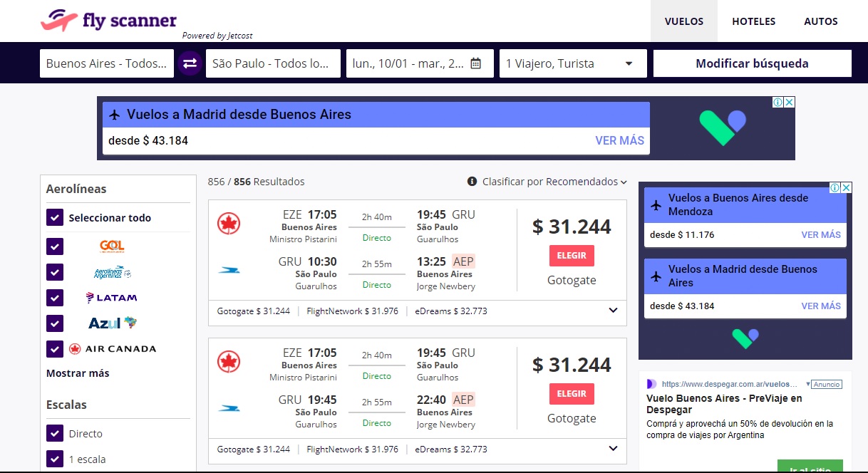Click the São Paulo destination field

click(273, 63)
